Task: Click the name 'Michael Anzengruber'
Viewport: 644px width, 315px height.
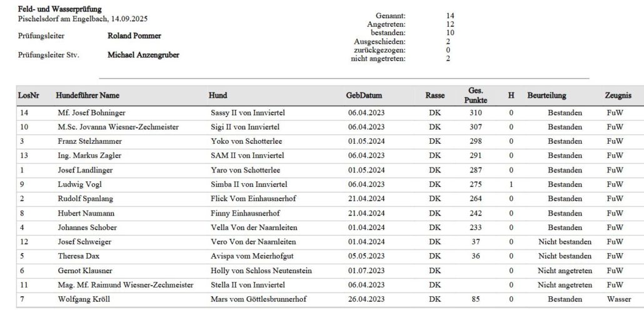Action: tap(143, 55)
